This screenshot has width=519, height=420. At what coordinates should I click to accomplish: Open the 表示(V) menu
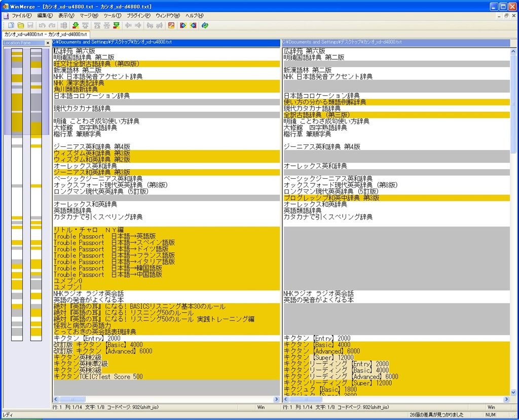[66, 16]
